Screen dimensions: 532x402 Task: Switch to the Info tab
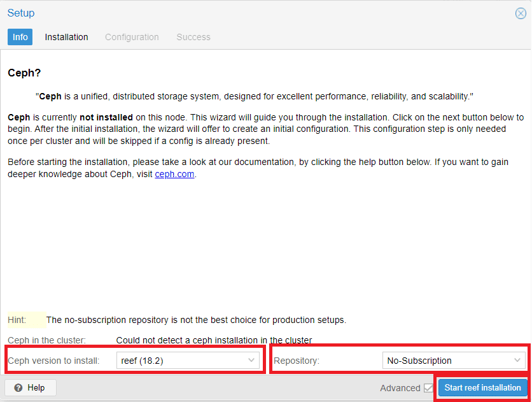[20, 37]
